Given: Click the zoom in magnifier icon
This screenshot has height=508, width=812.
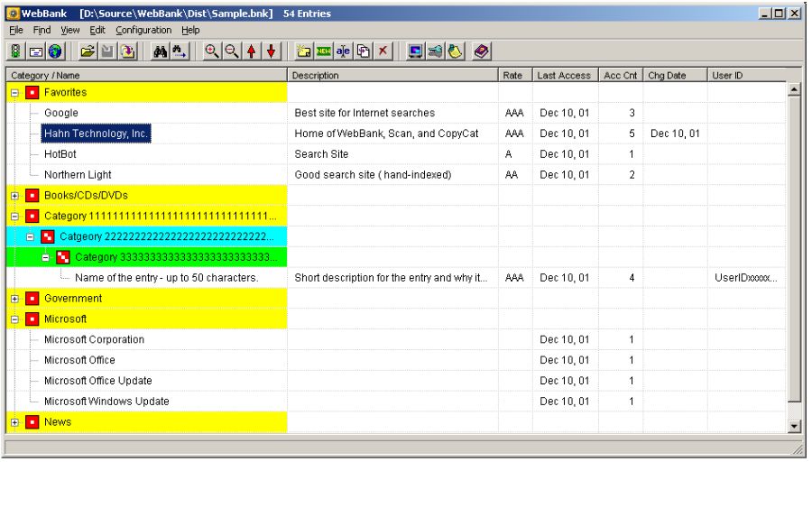Looking at the screenshot, I should 211,51.
